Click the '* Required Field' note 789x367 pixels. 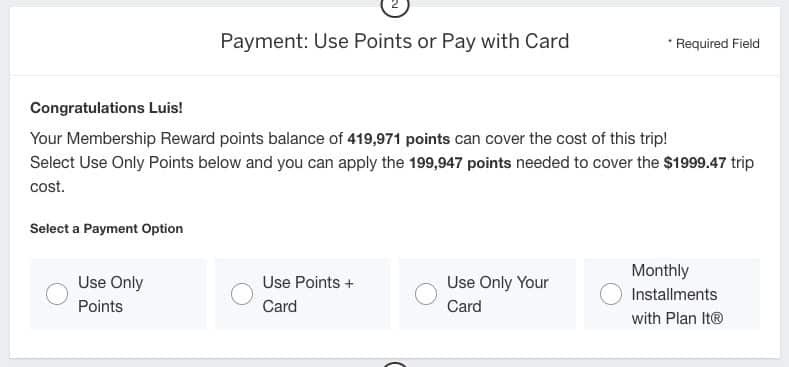(714, 44)
